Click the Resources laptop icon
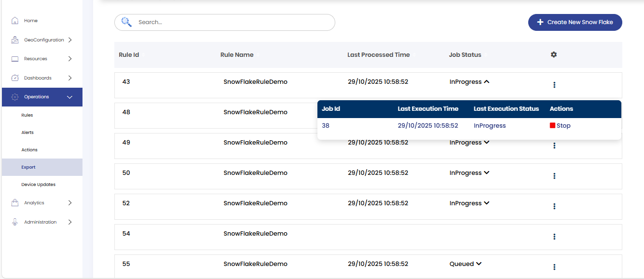644x279 pixels. (15, 59)
